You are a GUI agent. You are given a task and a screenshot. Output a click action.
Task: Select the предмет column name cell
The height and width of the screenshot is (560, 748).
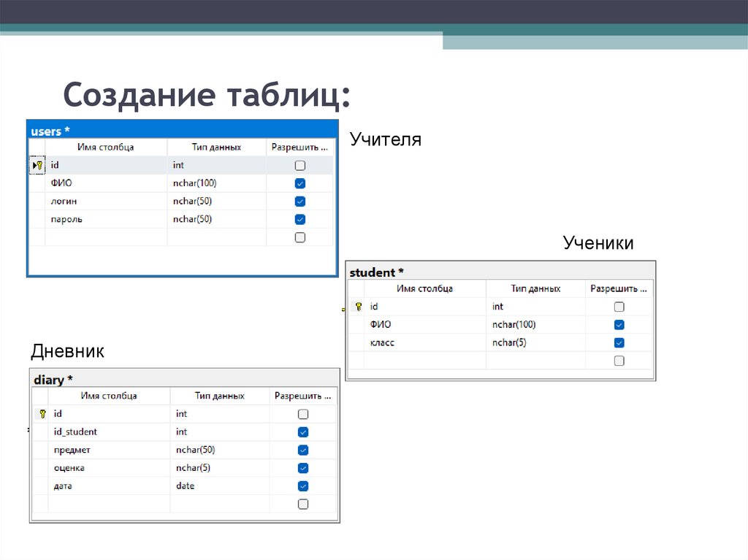(x=109, y=450)
